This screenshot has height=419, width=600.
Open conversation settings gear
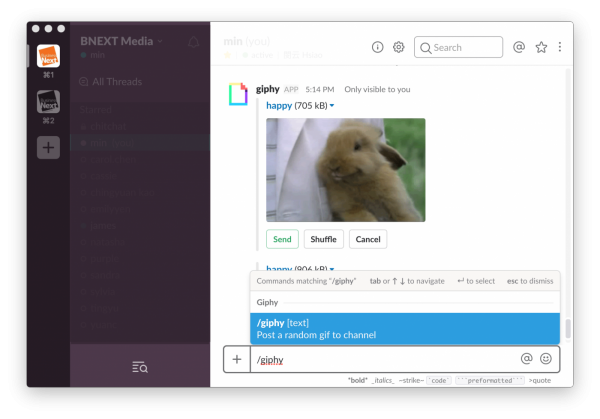point(398,47)
